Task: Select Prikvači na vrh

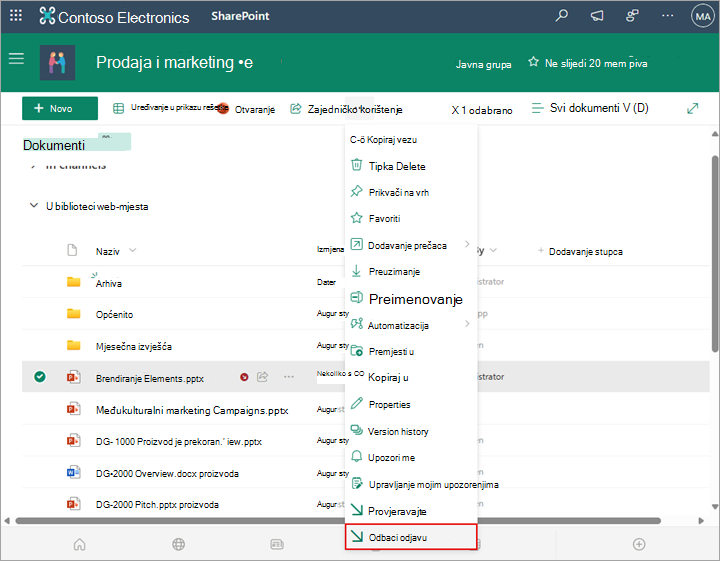Action: pyautogui.click(x=411, y=192)
